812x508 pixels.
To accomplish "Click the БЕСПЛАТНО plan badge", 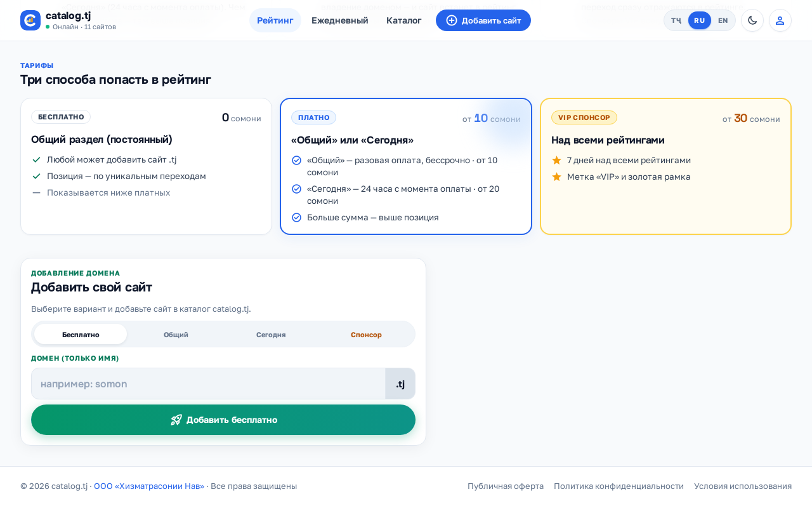I will tap(61, 117).
